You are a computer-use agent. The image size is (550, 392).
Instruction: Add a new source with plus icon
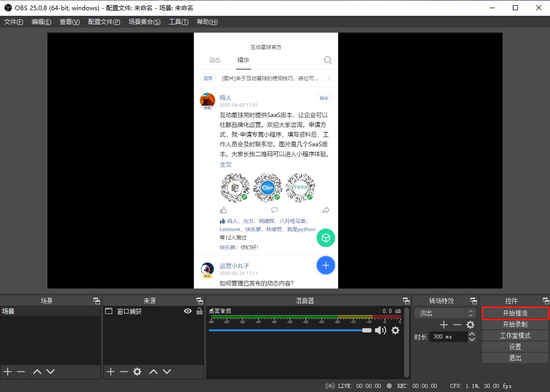point(111,372)
